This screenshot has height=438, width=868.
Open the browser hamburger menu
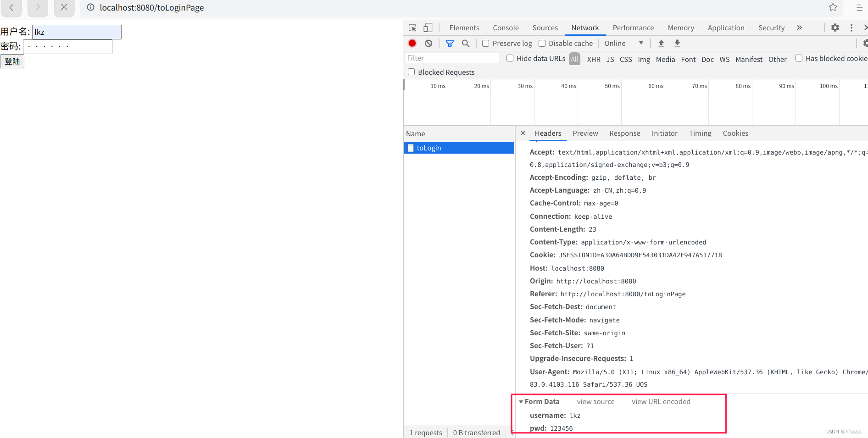pyautogui.click(x=859, y=8)
